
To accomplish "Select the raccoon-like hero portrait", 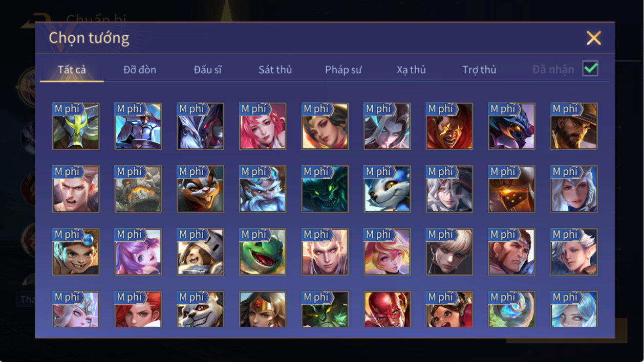I will tap(200, 189).
